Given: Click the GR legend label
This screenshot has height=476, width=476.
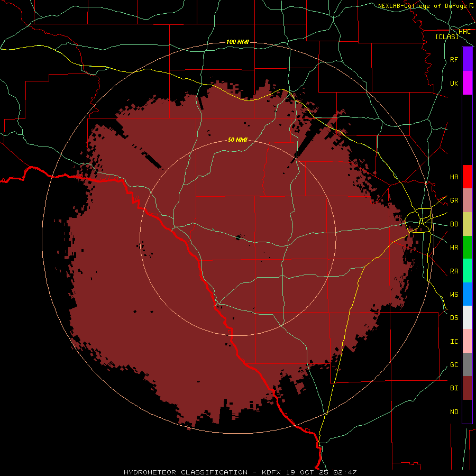Looking at the screenshot, I should tap(454, 200).
